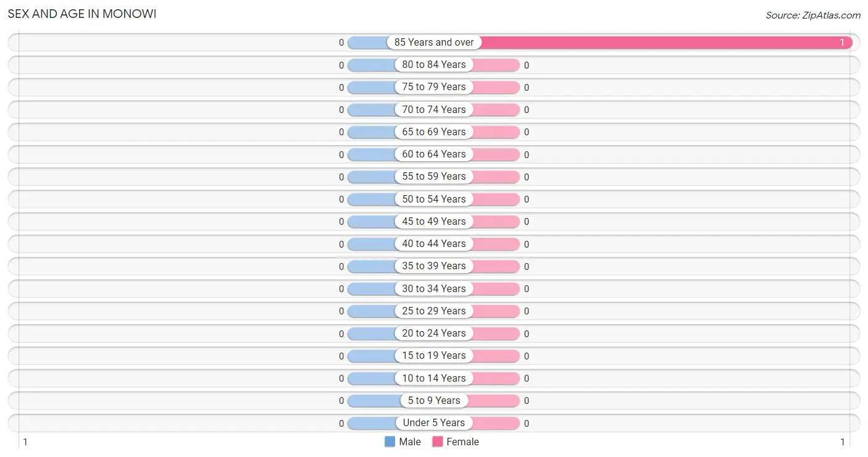
Task: Click the pink female bar for 70 to 74 Years
Action: pos(496,109)
